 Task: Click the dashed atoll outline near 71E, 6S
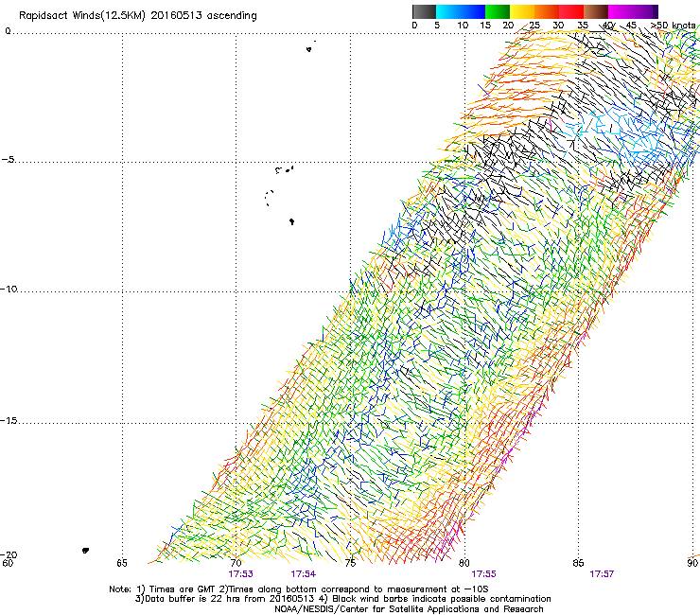(269, 198)
